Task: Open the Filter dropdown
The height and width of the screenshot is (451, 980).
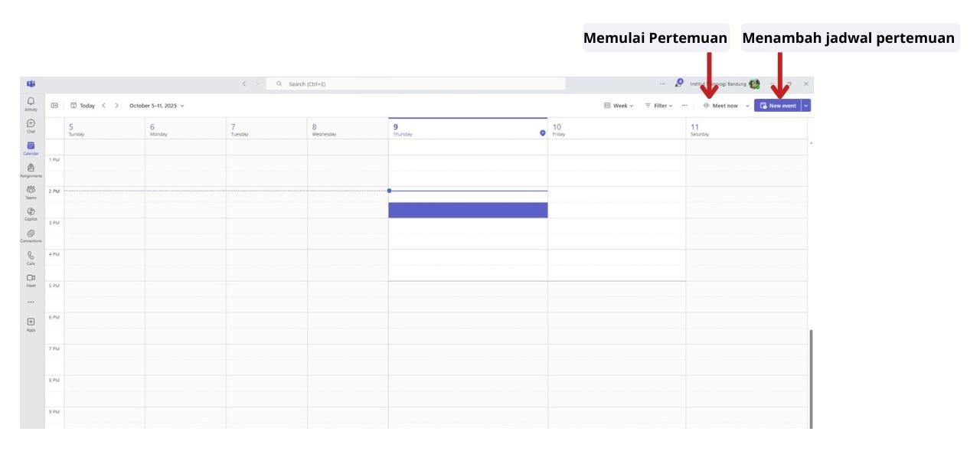Action: 661,106
